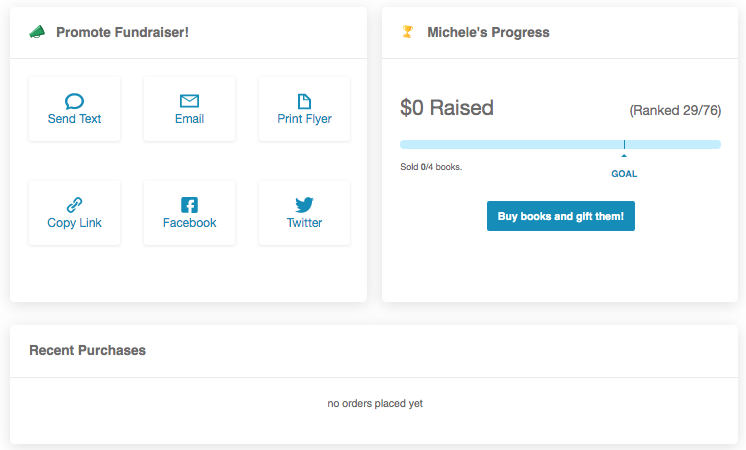The height and width of the screenshot is (450, 746).
Task: Click the Print Flyer document icon
Action: pyautogui.click(x=304, y=101)
